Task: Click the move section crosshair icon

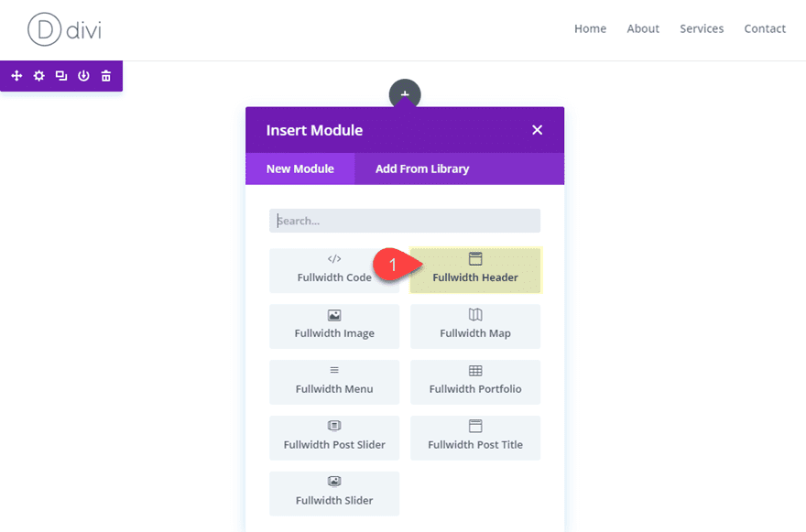Action: (16, 76)
